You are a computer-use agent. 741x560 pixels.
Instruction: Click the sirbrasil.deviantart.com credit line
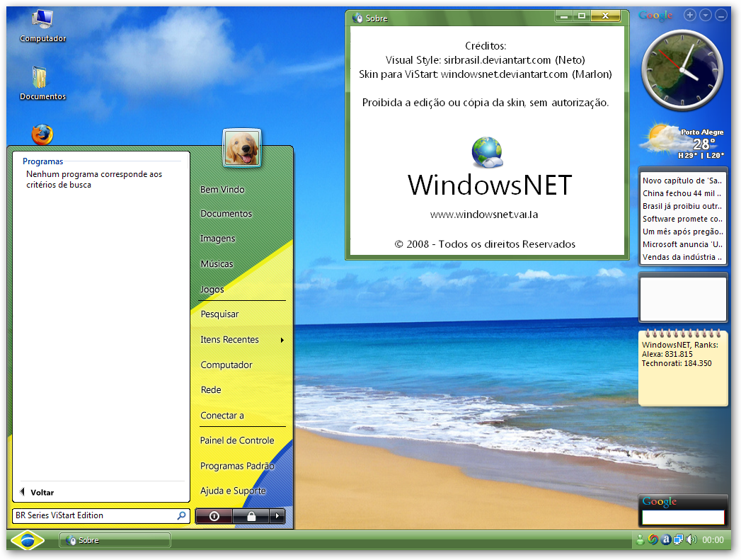486,60
